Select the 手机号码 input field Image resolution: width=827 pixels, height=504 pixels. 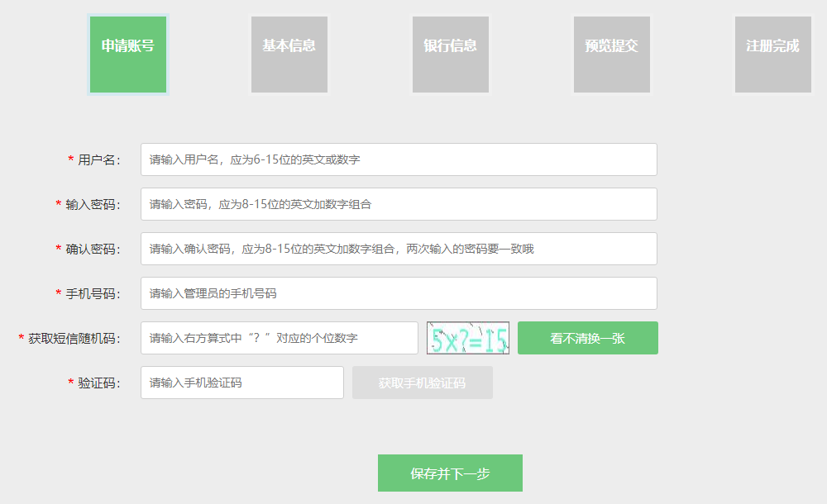(399, 293)
